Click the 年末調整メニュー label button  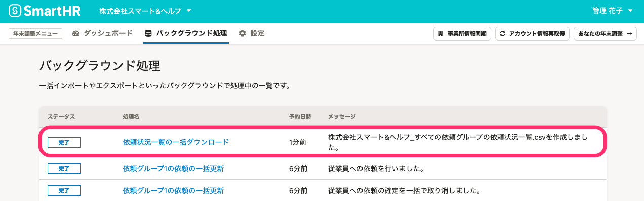[x=35, y=34]
